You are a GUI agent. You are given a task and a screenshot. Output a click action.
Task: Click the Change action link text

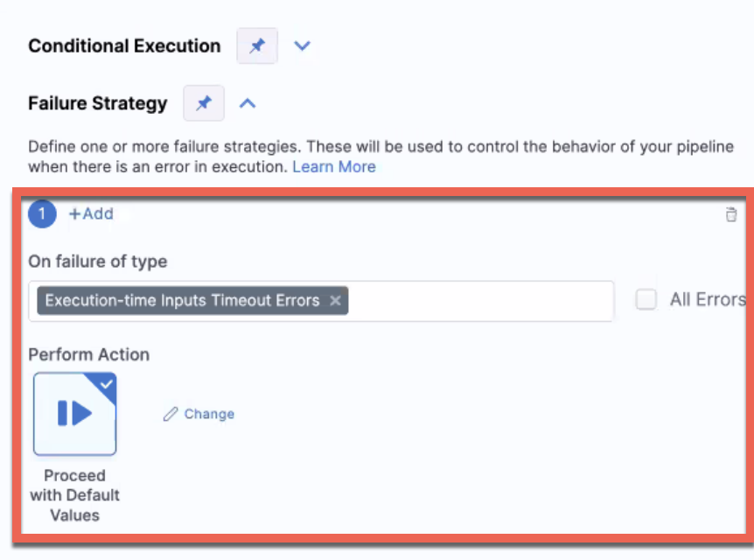[x=209, y=414]
